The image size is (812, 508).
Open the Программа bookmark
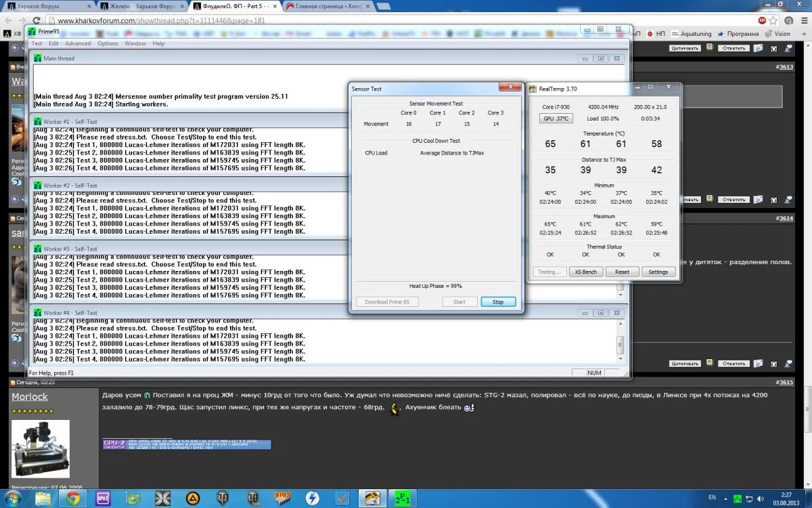coord(739,33)
